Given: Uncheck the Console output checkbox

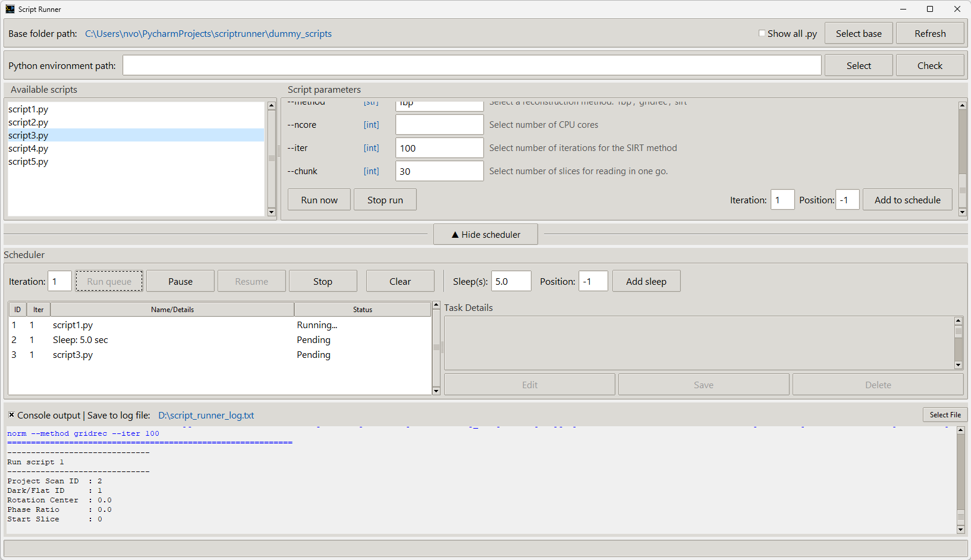Looking at the screenshot, I should [11, 415].
